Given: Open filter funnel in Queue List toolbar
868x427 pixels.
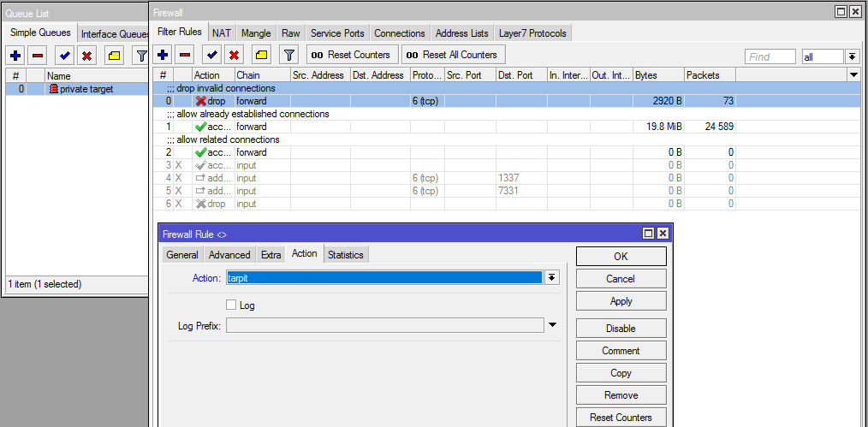Looking at the screenshot, I should click(142, 56).
